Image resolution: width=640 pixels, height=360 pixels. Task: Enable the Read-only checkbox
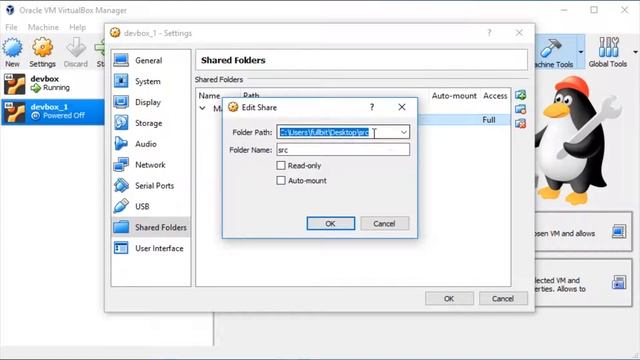pos(281,165)
